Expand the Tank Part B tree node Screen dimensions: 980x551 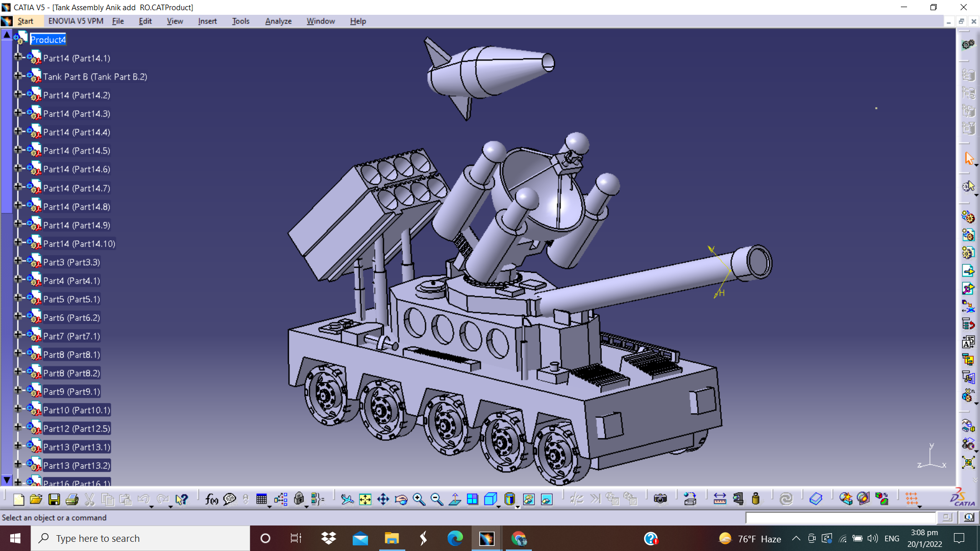coord(18,76)
